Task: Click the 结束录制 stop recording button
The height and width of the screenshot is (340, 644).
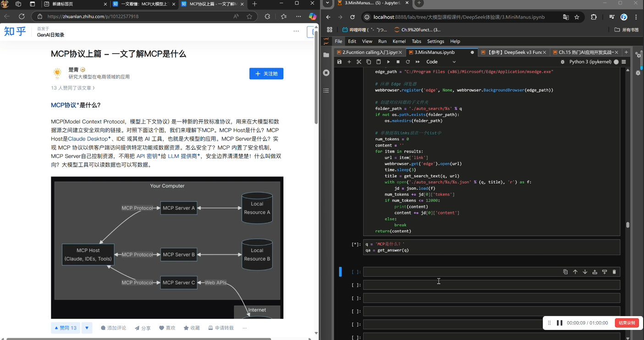Action: [627, 323]
